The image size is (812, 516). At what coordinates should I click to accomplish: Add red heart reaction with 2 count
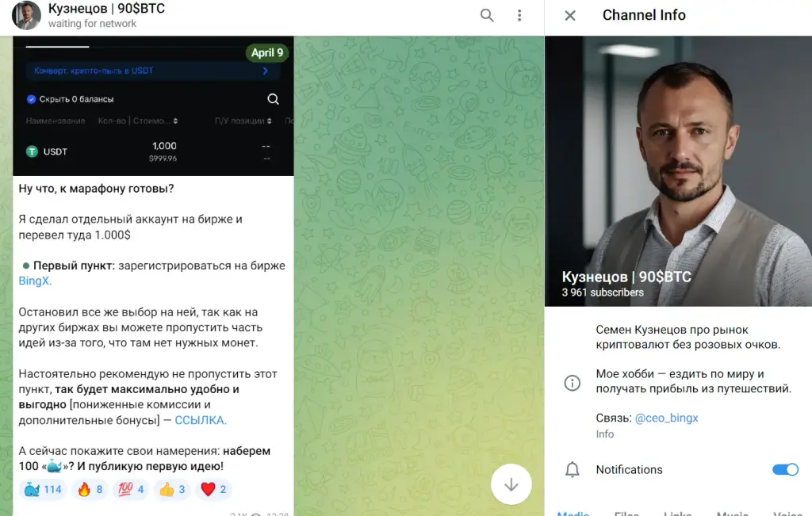214,489
